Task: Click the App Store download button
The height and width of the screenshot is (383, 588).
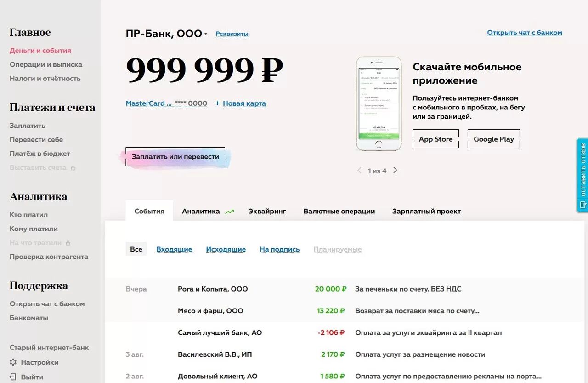Action: pos(435,139)
